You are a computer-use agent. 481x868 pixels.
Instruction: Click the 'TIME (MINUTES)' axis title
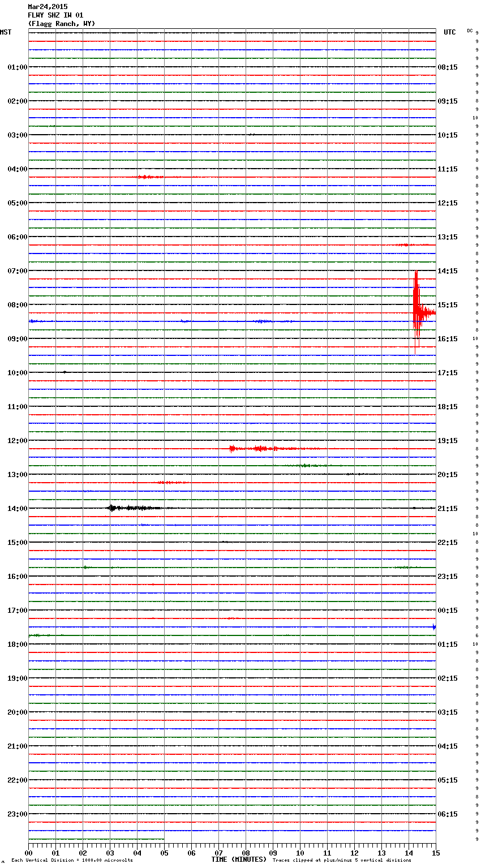coord(239,860)
